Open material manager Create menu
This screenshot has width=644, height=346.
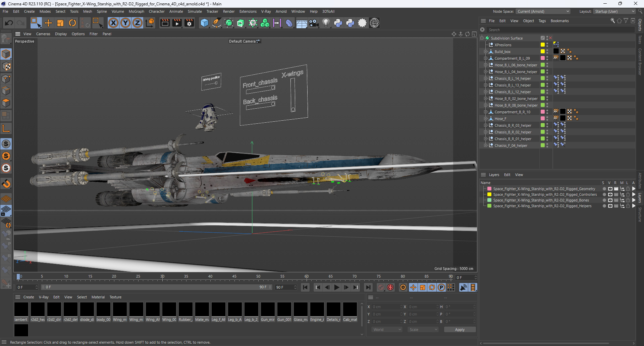(x=29, y=297)
